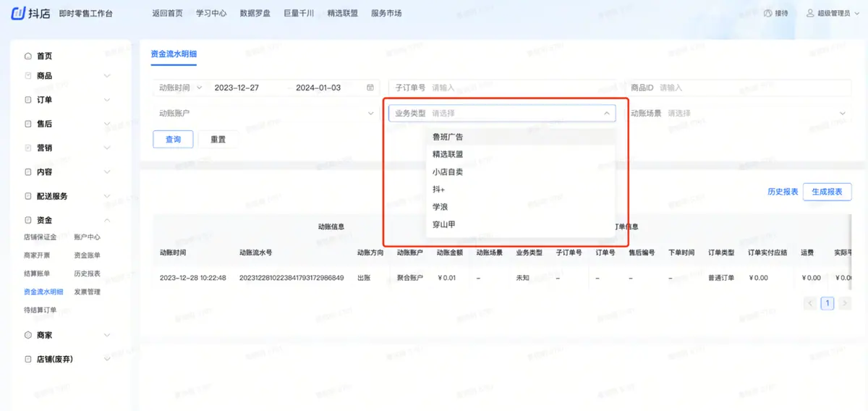Click the 订单 sidebar icon
Viewport: 868px width, 411px height.
(x=28, y=100)
